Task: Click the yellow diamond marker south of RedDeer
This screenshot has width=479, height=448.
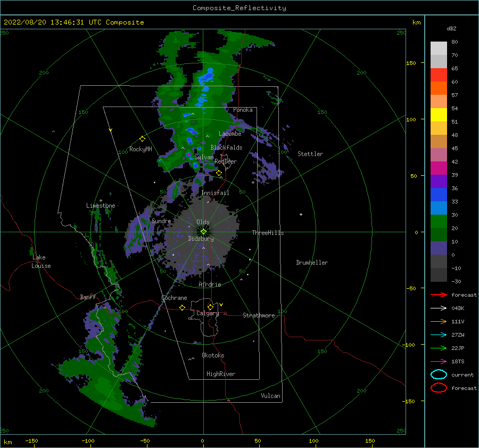Action: click(219, 173)
